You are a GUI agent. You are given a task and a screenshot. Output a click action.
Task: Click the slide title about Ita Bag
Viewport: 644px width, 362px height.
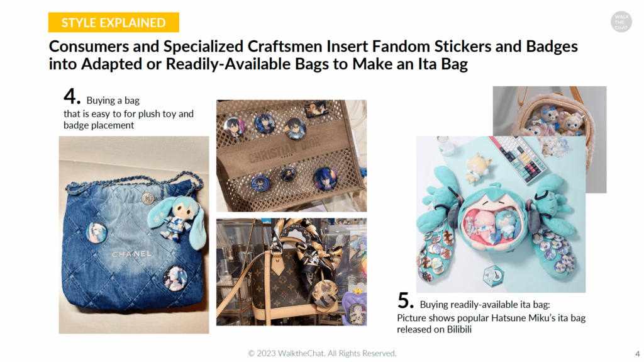[313, 55]
